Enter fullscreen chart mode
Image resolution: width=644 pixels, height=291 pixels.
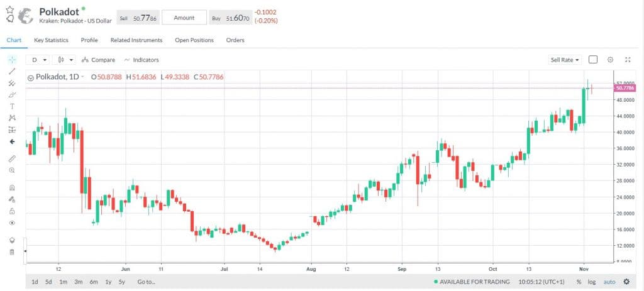(628, 60)
